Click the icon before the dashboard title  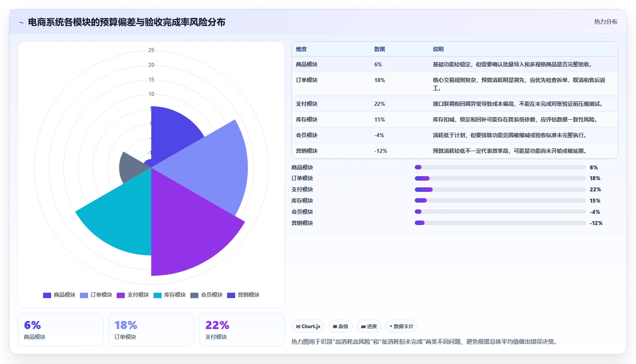click(21, 22)
